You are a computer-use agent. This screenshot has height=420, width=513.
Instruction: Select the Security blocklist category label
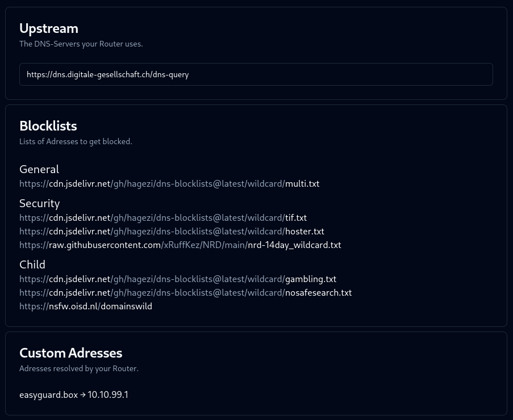pyautogui.click(x=40, y=203)
